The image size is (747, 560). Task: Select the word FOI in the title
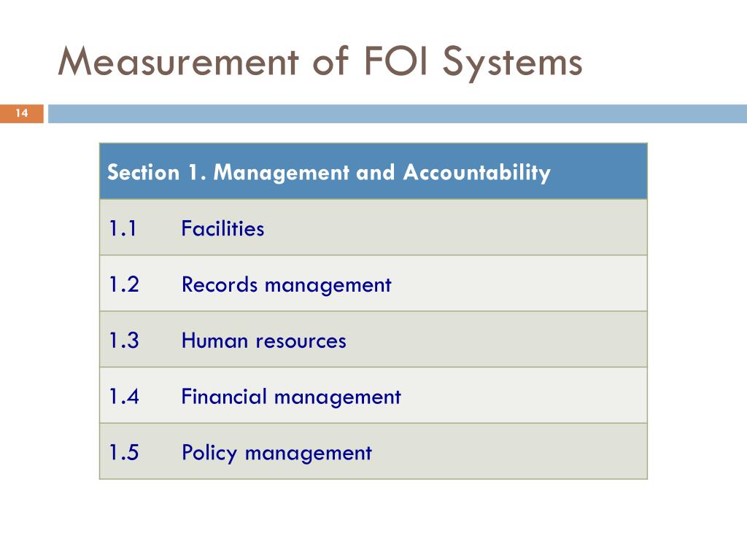[x=397, y=61]
